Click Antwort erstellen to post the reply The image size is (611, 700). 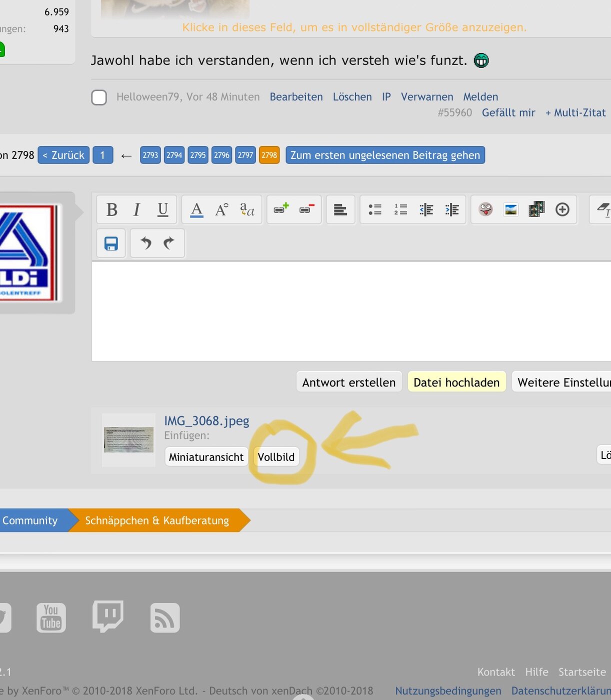[x=349, y=382]
